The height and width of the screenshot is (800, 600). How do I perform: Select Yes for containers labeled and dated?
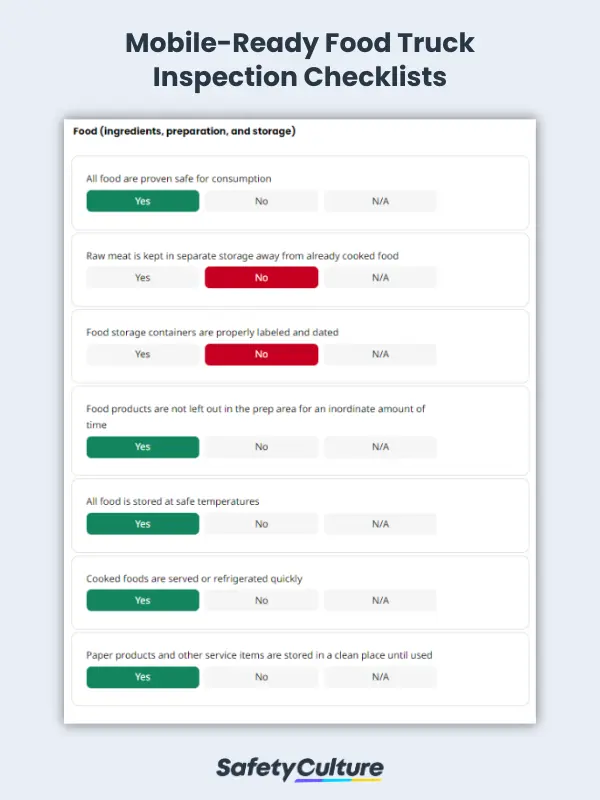click(143, 354)
